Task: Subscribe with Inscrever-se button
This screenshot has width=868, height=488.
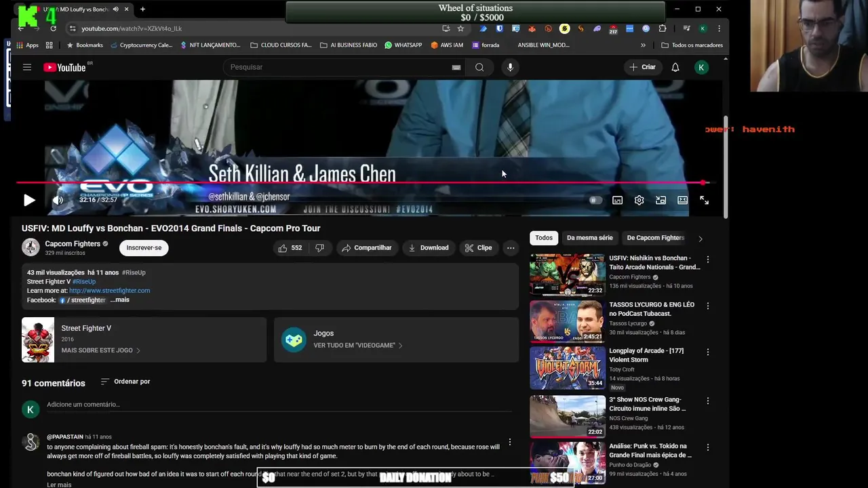Action: [x=144, y=248]
